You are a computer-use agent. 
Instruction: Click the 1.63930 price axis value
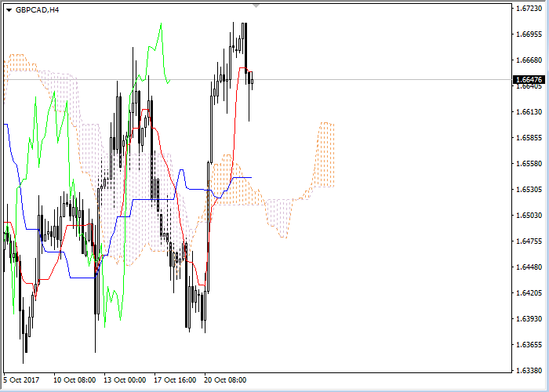pyautogui.click(x=529, y=319)
